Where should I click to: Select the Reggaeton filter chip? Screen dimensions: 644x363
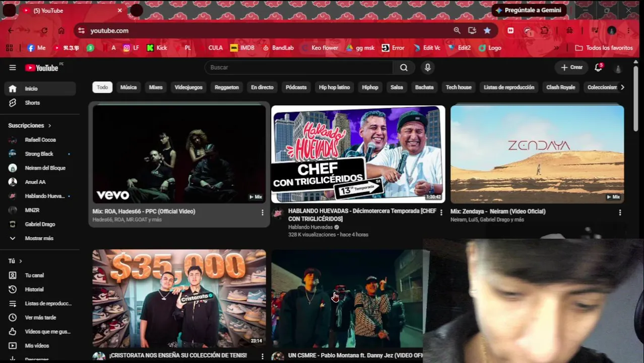[227, 87]
